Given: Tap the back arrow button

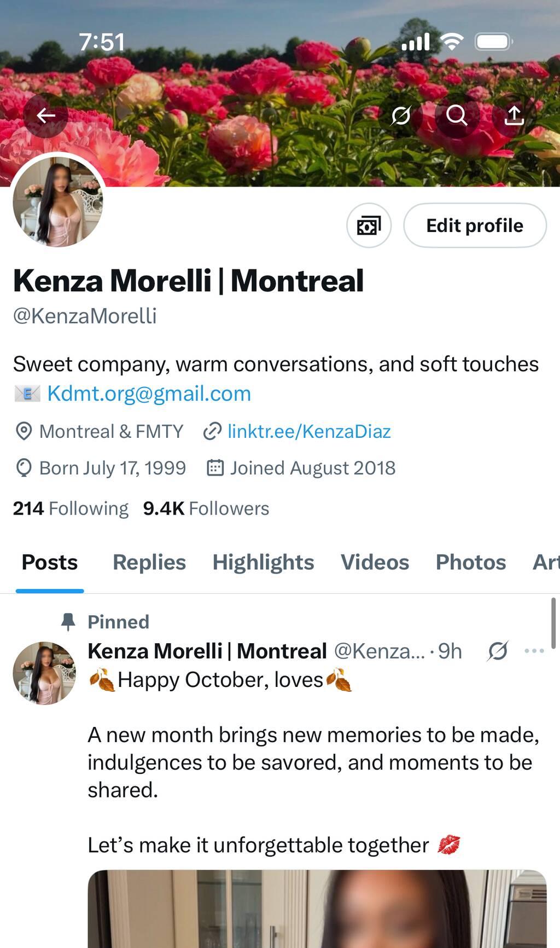Looking at the screenshot, I should 45,115.
